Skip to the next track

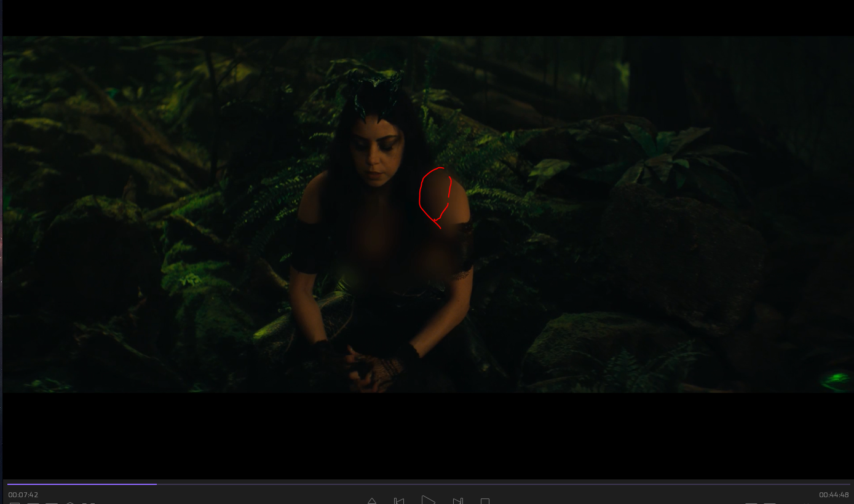(x=458, y=502)
